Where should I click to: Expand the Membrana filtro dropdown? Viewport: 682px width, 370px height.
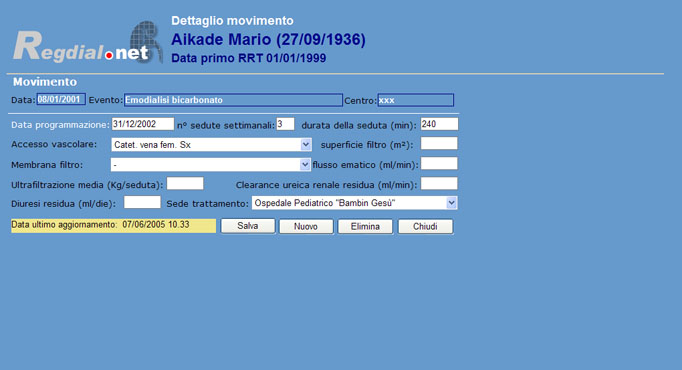[x=211, y=165]
